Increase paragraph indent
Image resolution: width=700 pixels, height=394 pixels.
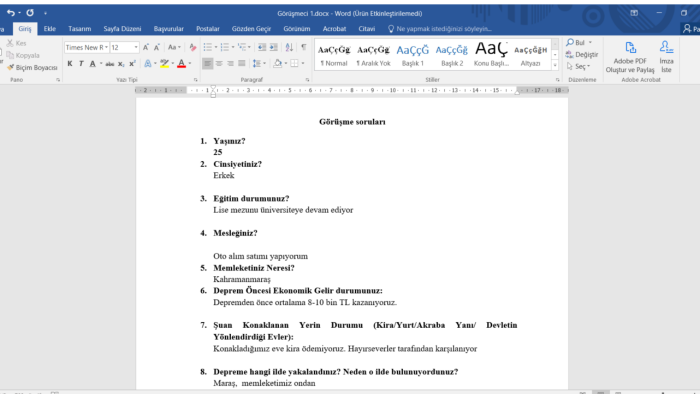[274, 47]
